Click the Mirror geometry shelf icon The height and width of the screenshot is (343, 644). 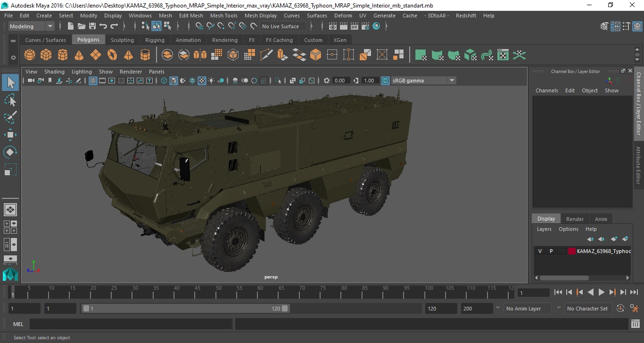click(x=200, y=55)
